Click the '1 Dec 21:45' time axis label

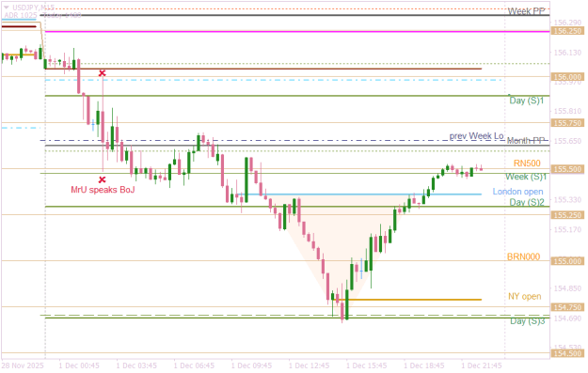click(x=482, y=365)
